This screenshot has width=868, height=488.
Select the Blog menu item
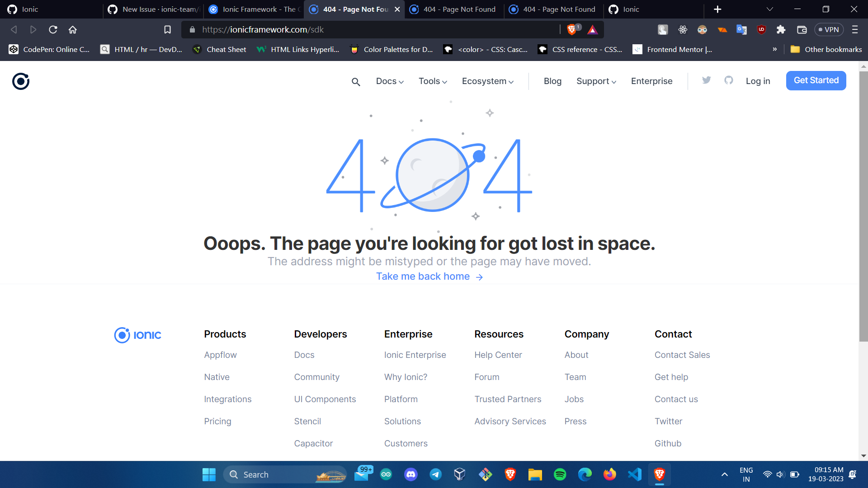tap(552, 81)
